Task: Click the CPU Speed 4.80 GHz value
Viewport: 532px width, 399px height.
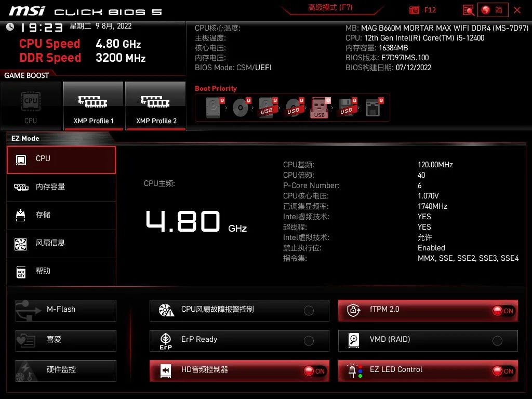Action: click(x=118, y=44)
